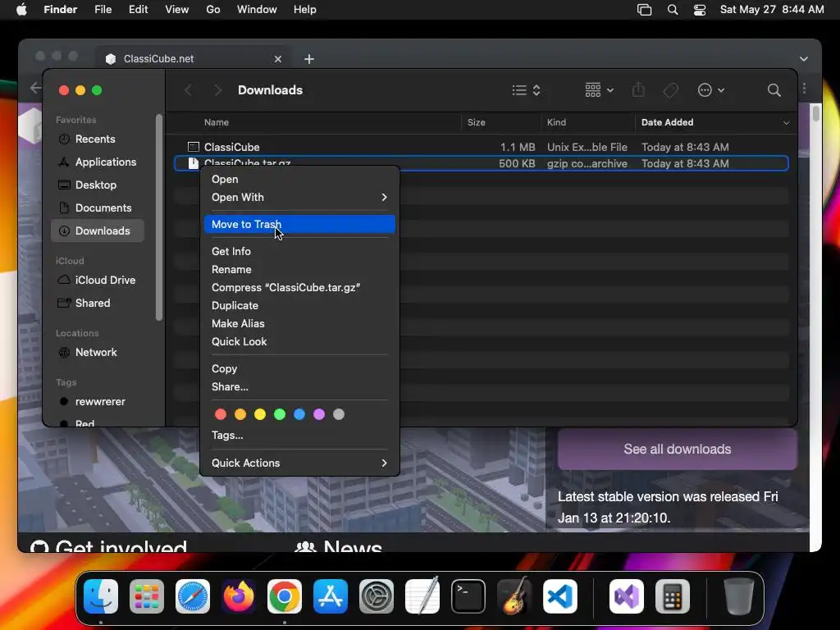Launch Terminal from the Dock
The image size is (840, 630).
468,596
